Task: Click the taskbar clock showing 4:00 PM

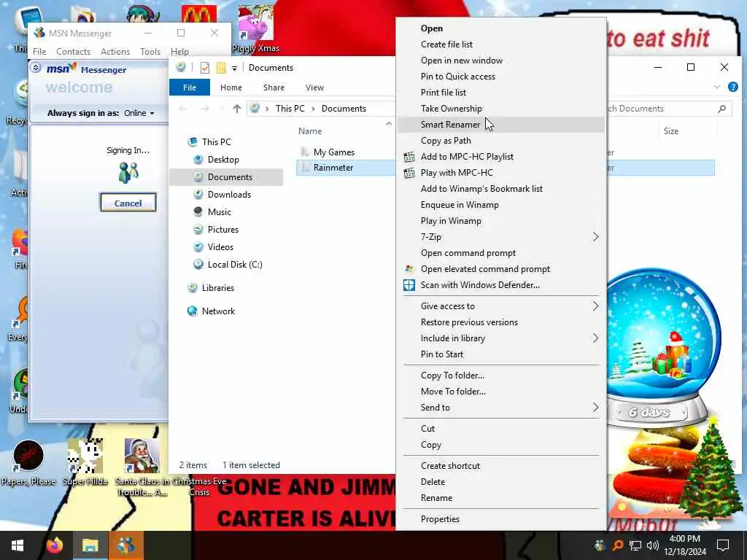Action: tap(684, 545)
